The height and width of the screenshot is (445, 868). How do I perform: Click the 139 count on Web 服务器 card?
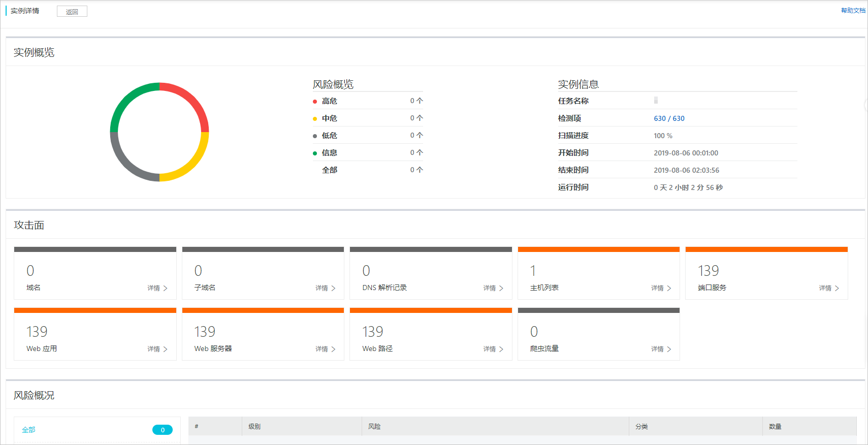[205, 332]
